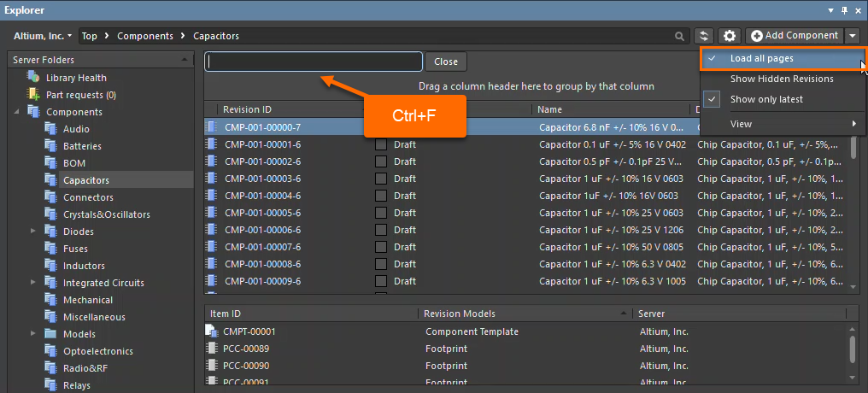Open the Add Component dropdown arrow
This screenshot has width=868, height=393.
[x=852, y=36]
